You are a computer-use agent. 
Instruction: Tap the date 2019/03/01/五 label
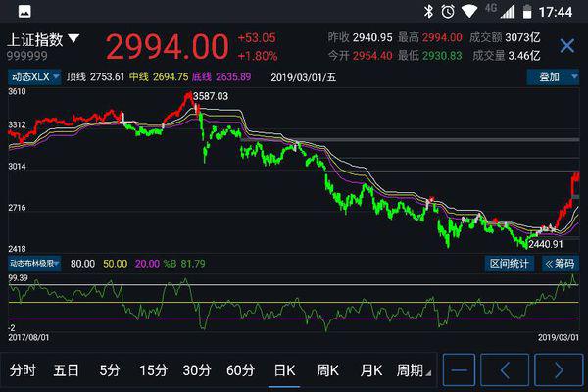[304, 77]
